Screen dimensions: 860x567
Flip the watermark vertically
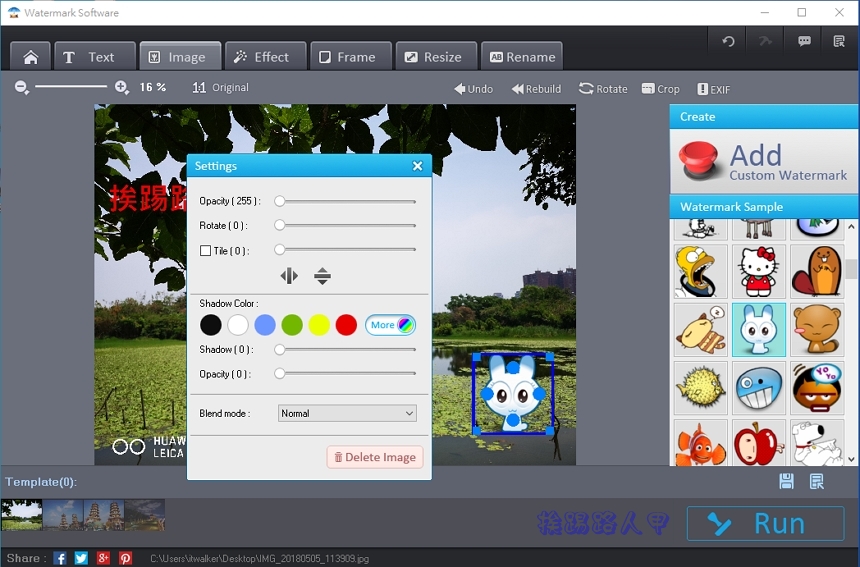pyautogui.click(x=322, y=276)
